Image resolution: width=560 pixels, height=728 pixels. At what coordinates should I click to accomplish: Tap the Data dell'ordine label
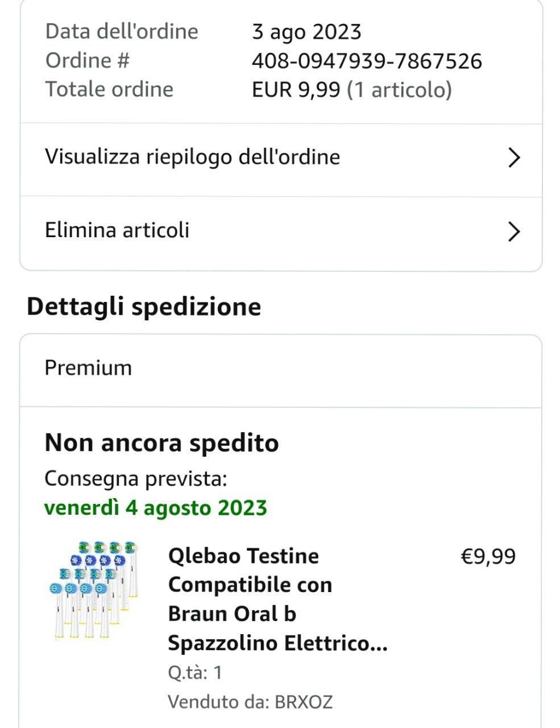click(122, 31)
